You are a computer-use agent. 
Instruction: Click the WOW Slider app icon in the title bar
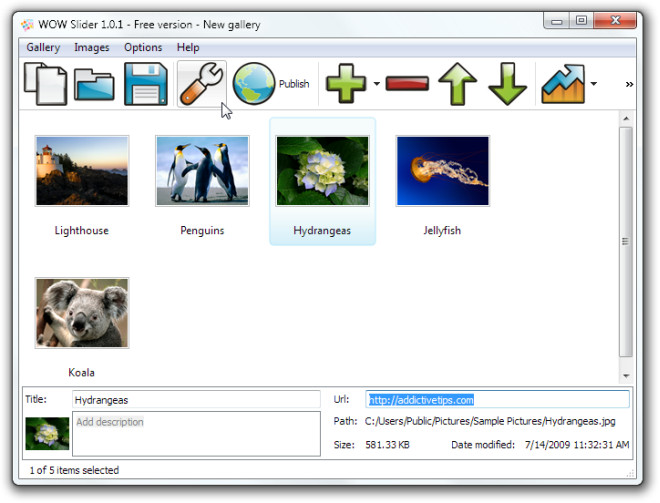coord(27,25)
